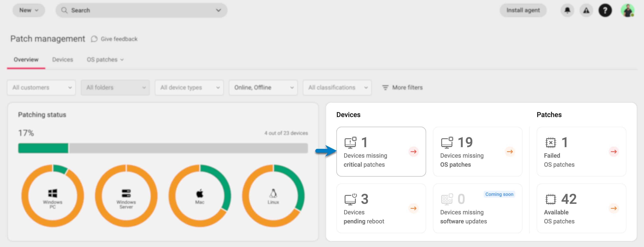Open arrow for Failed OS patches

614,152
